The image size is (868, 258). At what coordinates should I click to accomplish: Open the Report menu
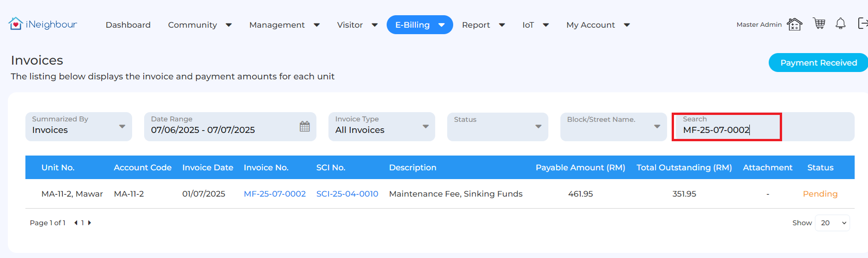pos(483,25)
